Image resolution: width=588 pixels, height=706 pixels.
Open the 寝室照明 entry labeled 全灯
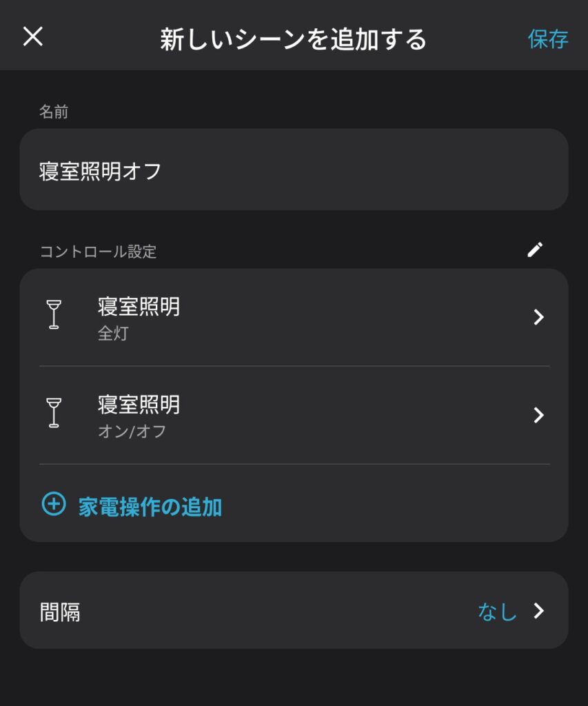[x=139, y=307]
